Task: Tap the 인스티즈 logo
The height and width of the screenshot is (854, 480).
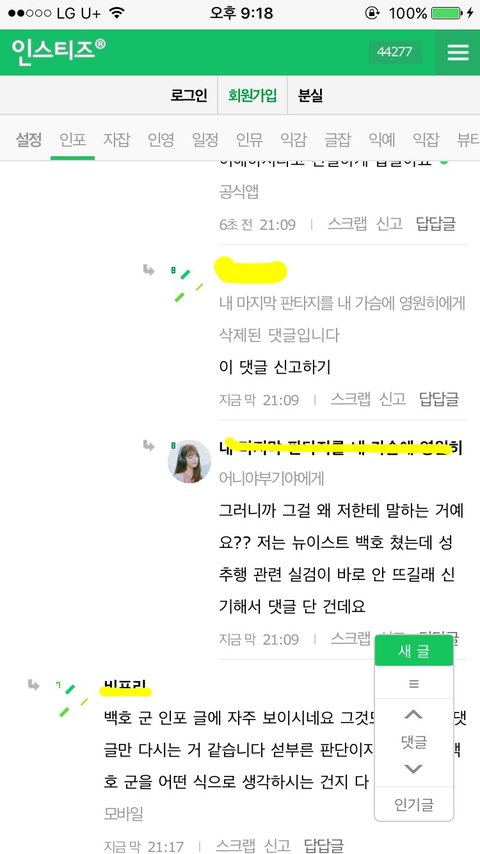Action: point(58,52)
